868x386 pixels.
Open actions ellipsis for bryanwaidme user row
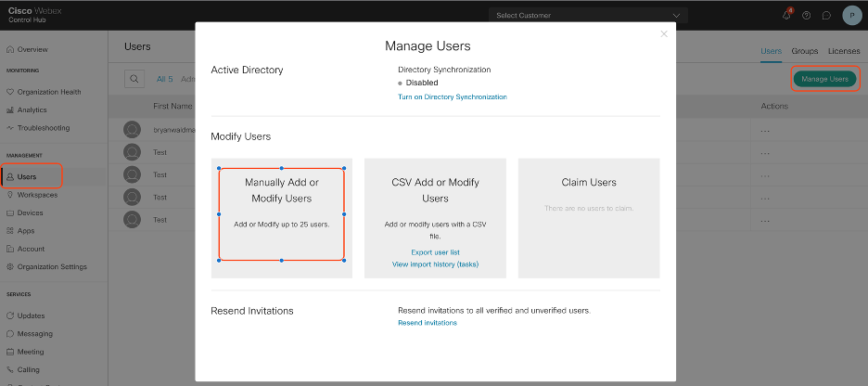coord(765,130)
